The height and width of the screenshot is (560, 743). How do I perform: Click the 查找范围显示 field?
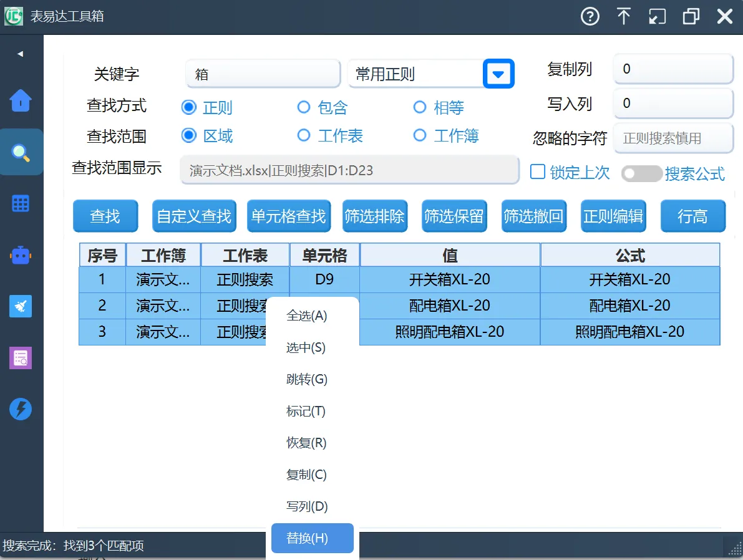(350, 170)
